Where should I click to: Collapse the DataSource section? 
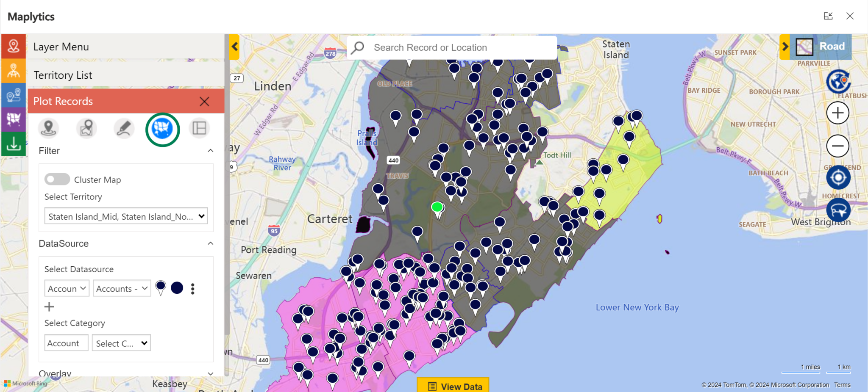point(210,243)
